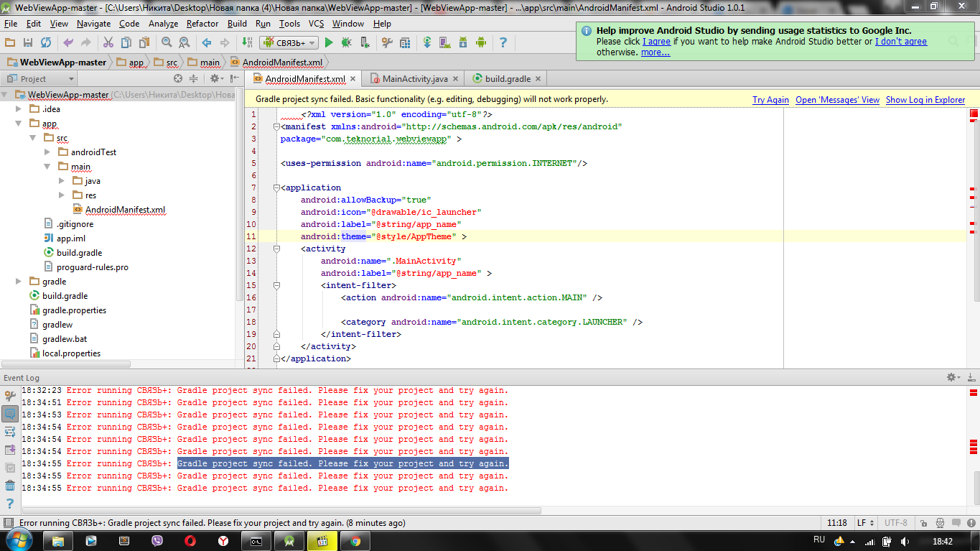The image size is (980, 551).
Task: Open Project Structure toolbar icon
Action: pos(405,43)
